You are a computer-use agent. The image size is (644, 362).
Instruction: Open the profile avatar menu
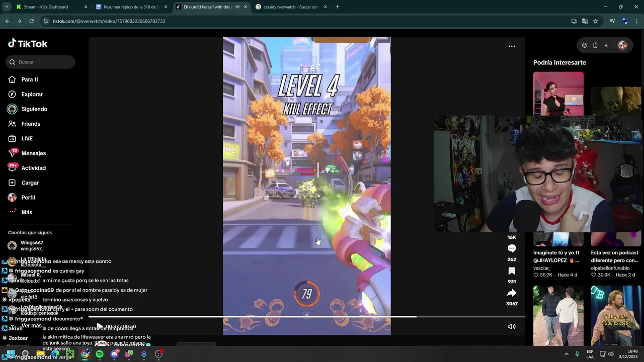pos(622,45)
